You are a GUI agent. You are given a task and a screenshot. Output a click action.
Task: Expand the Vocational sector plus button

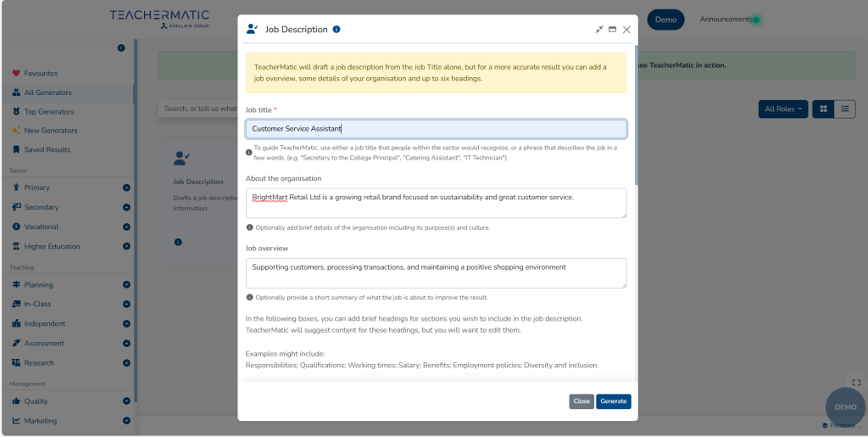(x=126, y=227)
